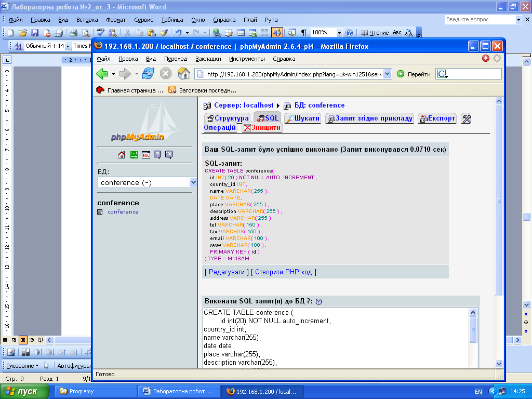Click the Columns icon in Word toolbar
Screen dimensions: 532x399
point(264,33)
